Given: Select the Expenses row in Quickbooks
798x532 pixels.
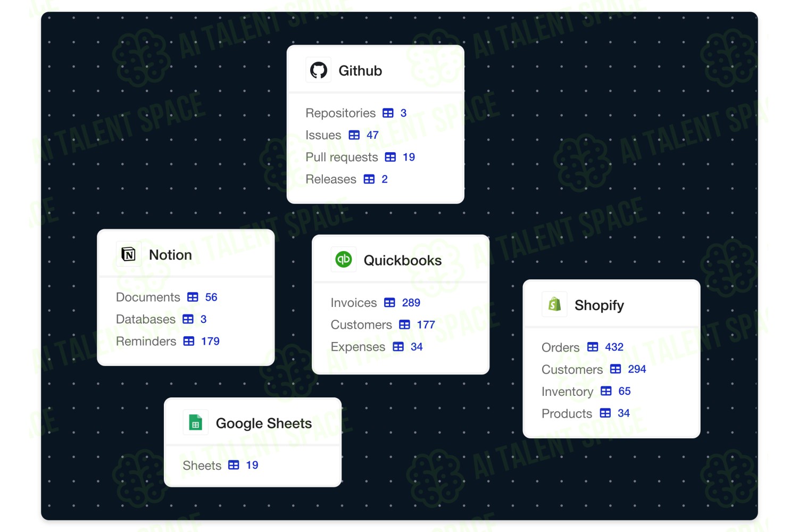Looking at the screenshot, I should [377, 347].
